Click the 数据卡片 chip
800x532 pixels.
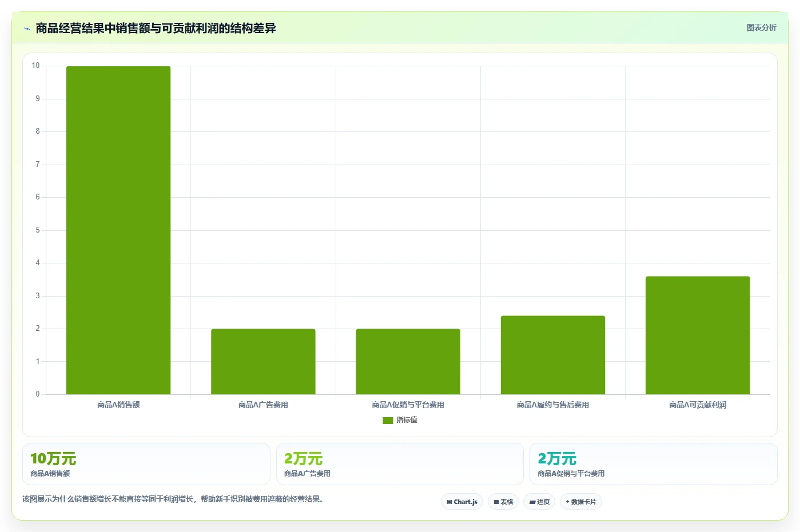[581, 502]
